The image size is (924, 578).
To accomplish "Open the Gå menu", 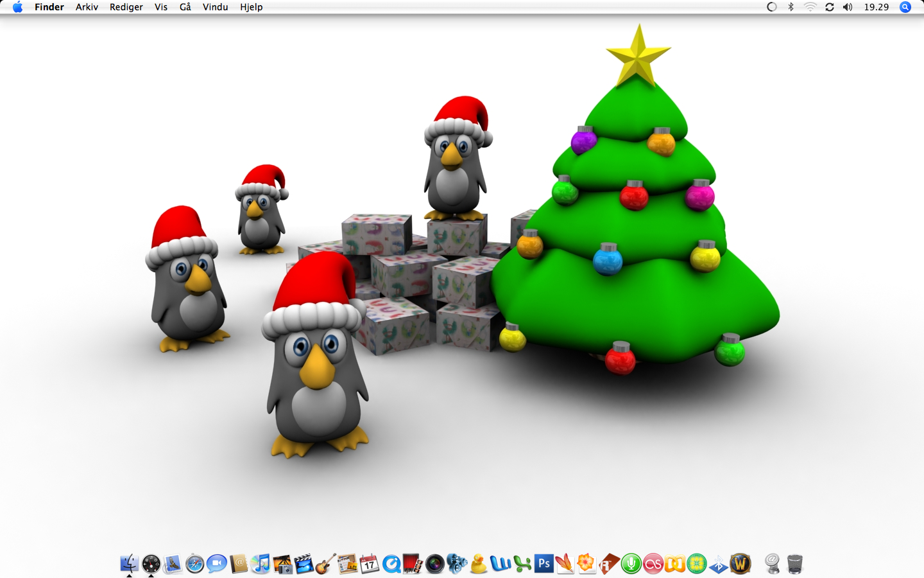I will [x=185, y=7].
